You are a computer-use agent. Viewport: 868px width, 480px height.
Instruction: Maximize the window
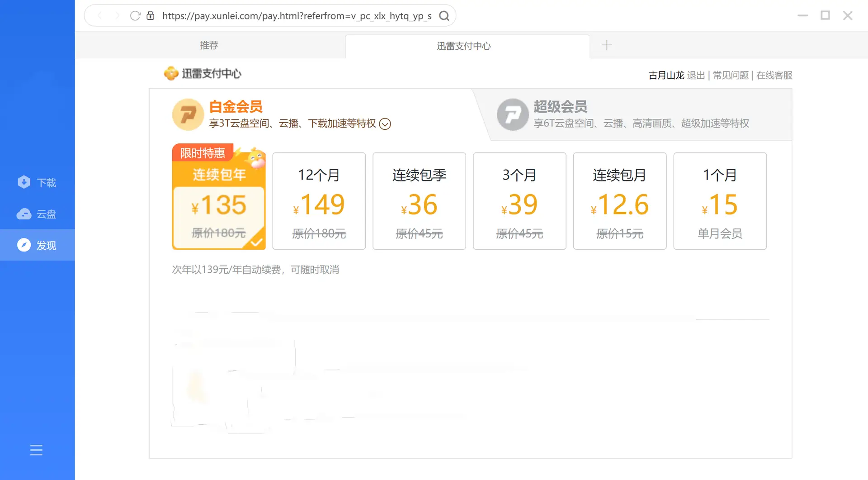click(825, 16)
